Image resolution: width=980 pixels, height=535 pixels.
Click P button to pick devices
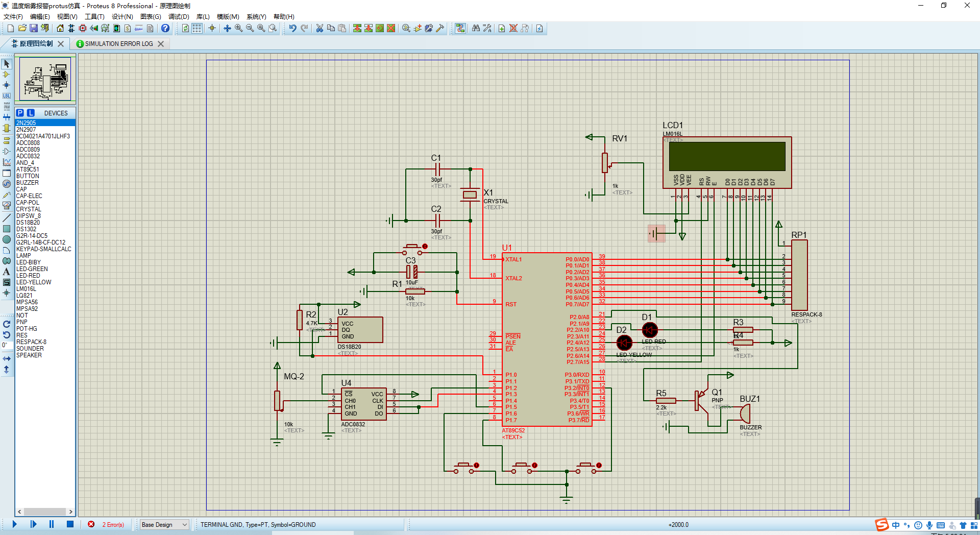pyautogui.click(x=20, y=113)
